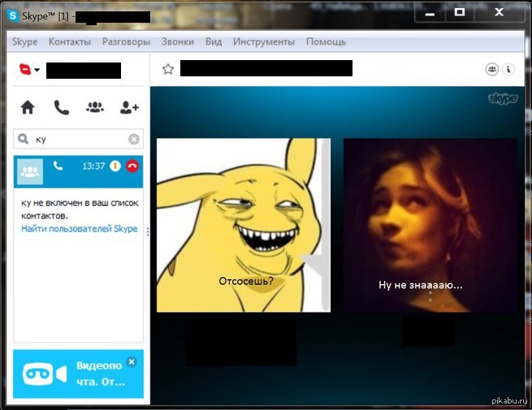Viewport: 532px width, 410px height.
Task: Select the active group call entry 13:37
Action: [x=78, y=171]
